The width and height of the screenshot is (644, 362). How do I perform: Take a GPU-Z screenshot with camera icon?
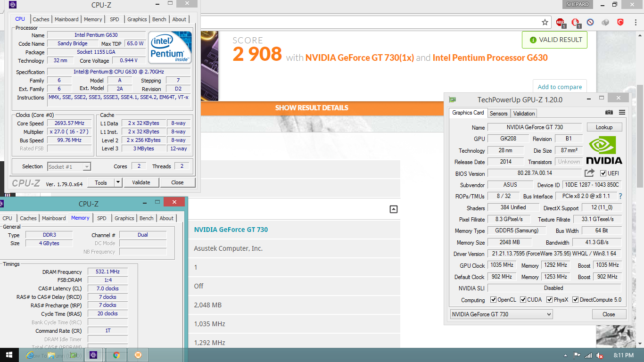609,113
